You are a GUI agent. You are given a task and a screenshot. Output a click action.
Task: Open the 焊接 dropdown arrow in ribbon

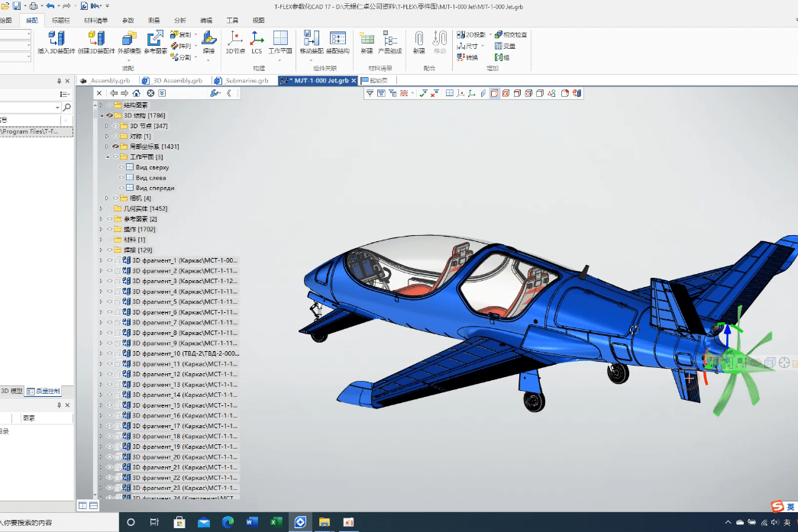point(208,59)
